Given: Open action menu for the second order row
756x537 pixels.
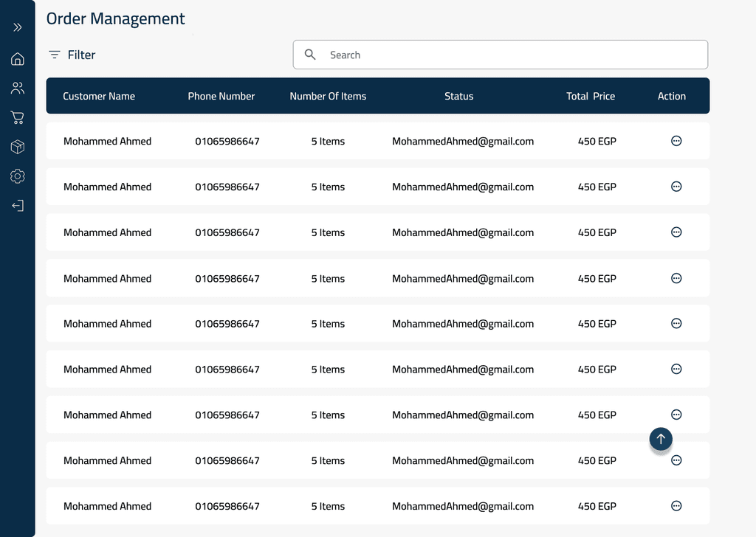Looking at the screenshot, I should tap(676, 187).
